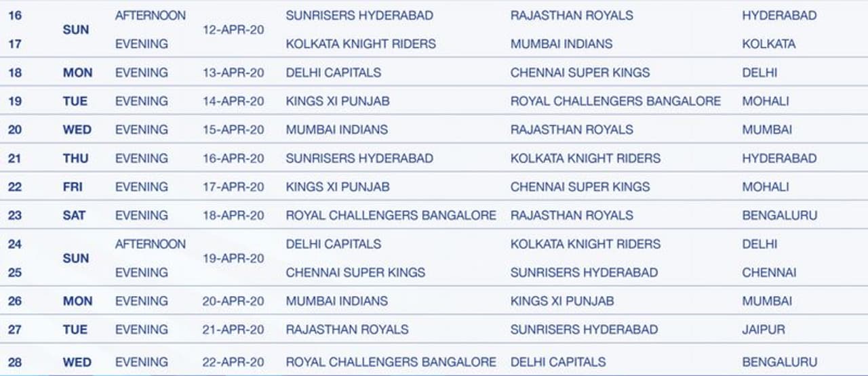Viewport: 868px width, 376px height.
Task: Select the 17-APR-20 date cell
Action: click(233, 187)
